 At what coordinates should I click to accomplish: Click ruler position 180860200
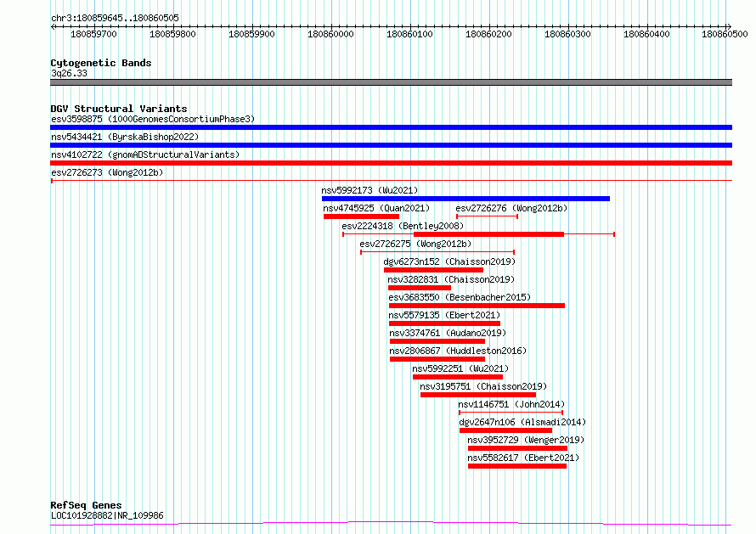click(489, 34)
